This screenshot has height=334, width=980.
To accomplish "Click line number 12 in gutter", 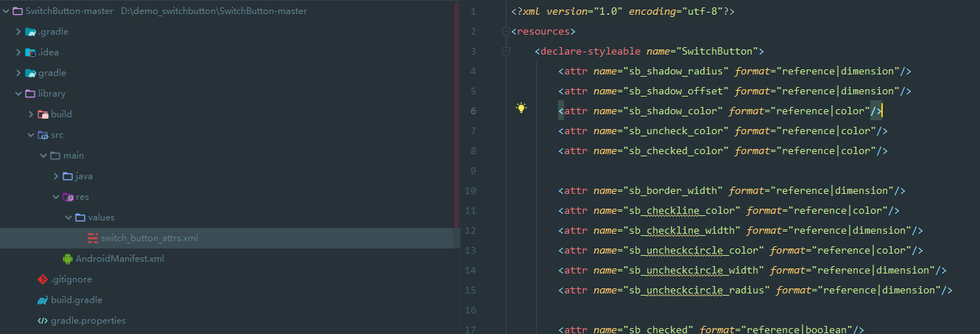I will click(472, 231).
